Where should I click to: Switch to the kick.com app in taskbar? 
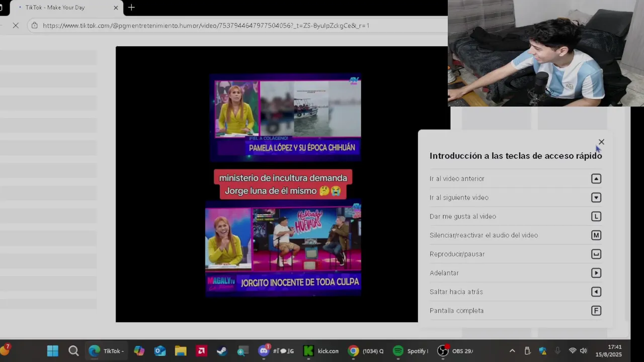(x=321, y=351)
